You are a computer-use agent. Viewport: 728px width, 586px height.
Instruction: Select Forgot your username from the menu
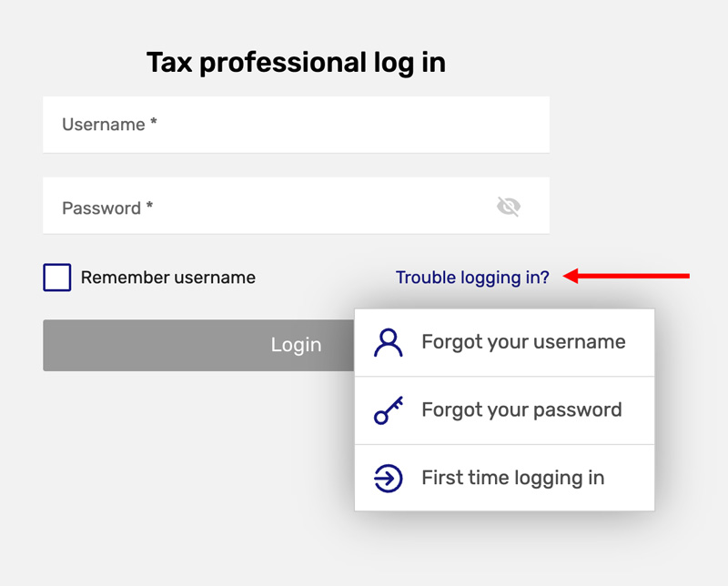tap(523, 342)
